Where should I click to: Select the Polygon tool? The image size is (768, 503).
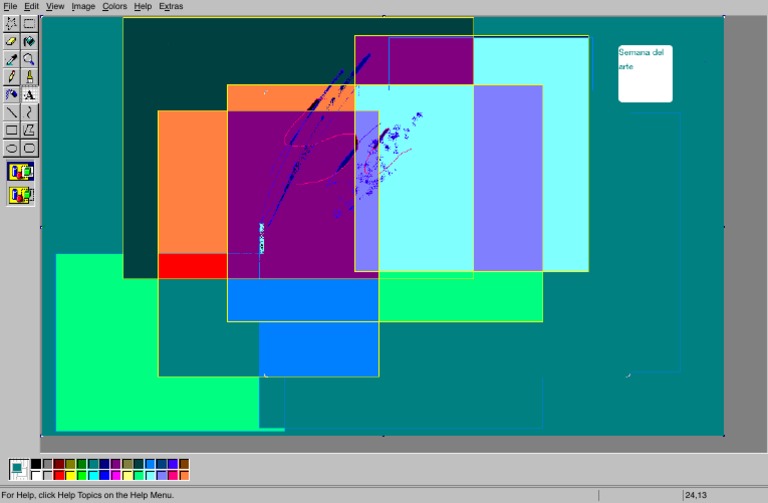coord(29,130)
